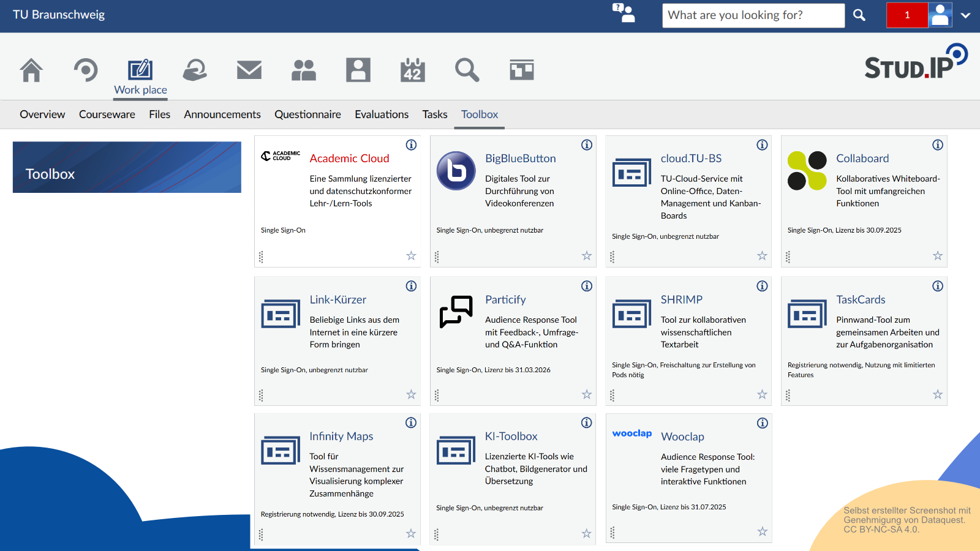Open the Messages envelope icon
The height and width of the screenshot is (551, 980).
click(249, 70)
